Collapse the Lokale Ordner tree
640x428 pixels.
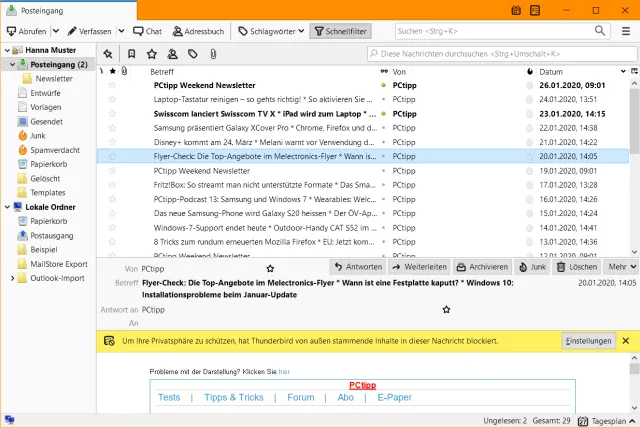tap(7, 207)
